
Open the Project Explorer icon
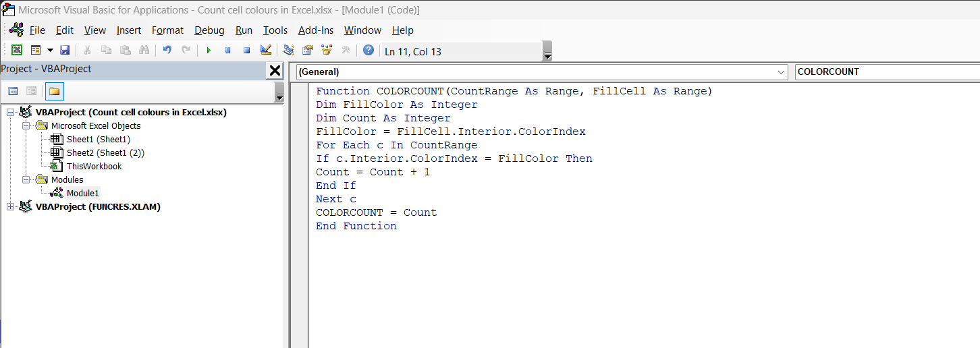coord(289,51)
